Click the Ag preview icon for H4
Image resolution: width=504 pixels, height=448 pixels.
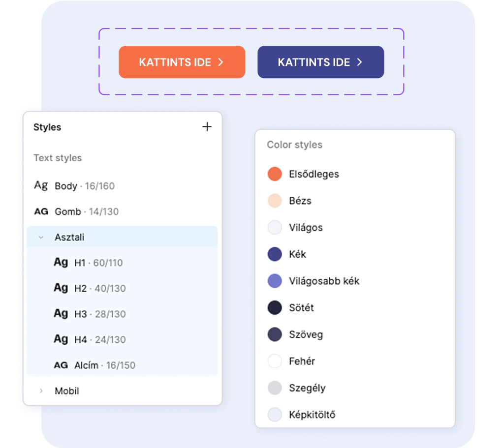(61, 339)
